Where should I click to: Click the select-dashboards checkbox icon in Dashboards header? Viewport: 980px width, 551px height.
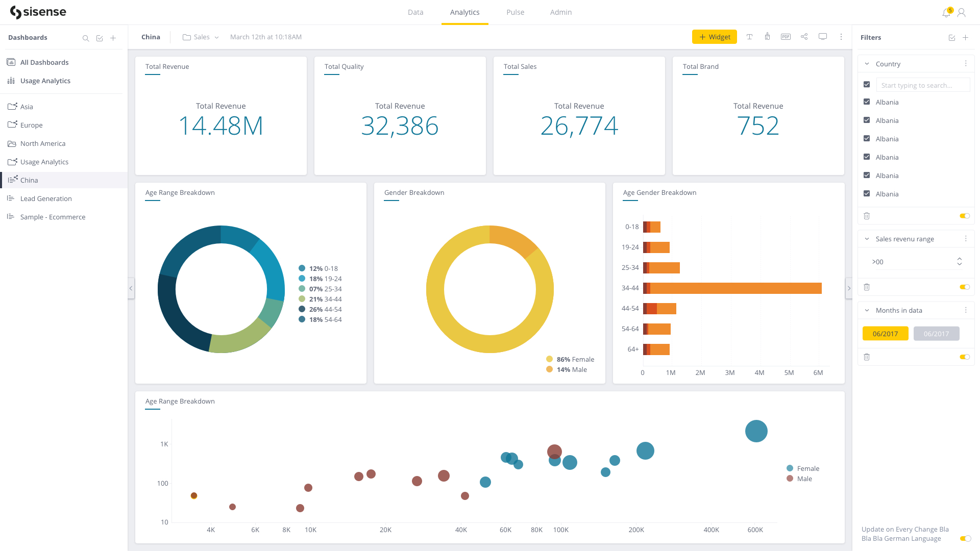tap(100, 38)
